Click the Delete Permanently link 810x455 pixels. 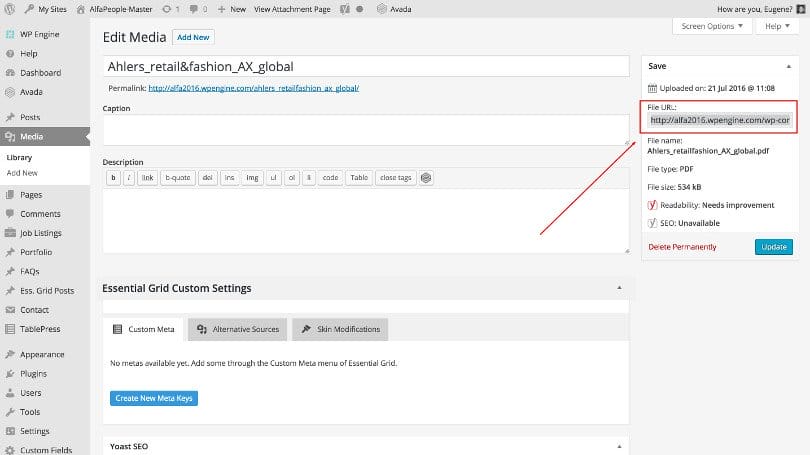(x=682, y=247)
